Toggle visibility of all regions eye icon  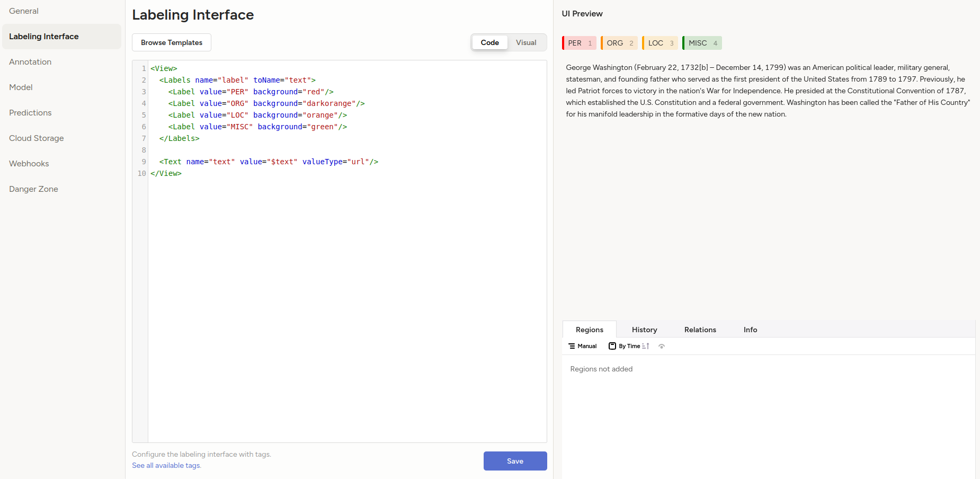(x=661, y=346)
